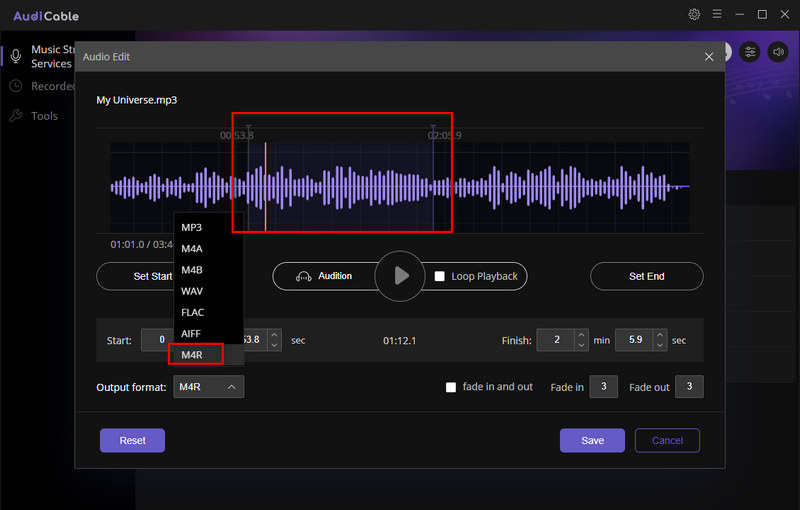The image size is (800, 510).
Task: Cancel the audio edit
Action: click(x=667, y=440)
